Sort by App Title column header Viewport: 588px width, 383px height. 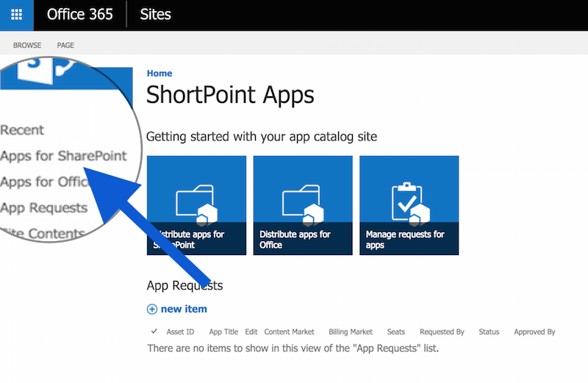223,332
